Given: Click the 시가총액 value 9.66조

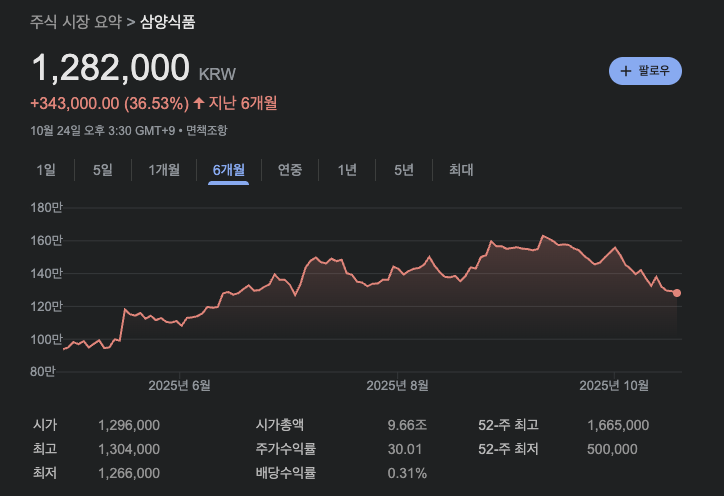Looking at the screenshot, I should [x=407, y=425].
